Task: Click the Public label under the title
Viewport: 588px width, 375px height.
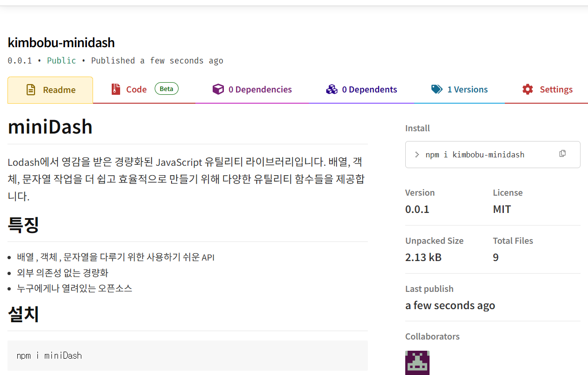Action: tap(62, 61)
